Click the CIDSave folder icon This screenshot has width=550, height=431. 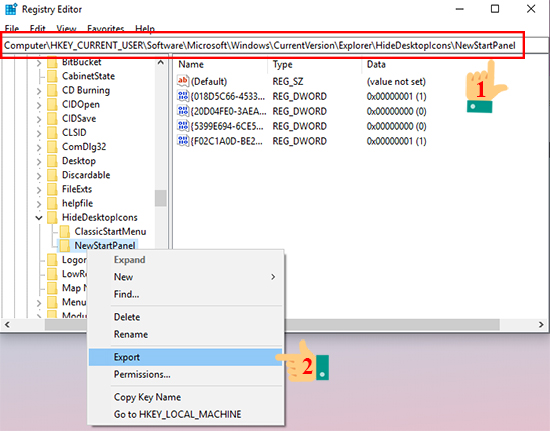[x=52, y=118]
